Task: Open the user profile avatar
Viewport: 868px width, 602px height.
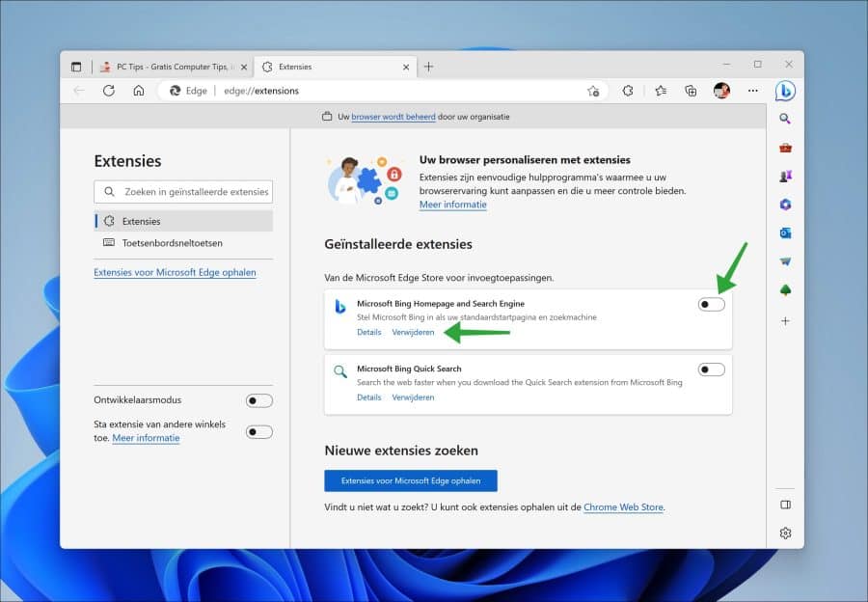Action: point(721,91)
